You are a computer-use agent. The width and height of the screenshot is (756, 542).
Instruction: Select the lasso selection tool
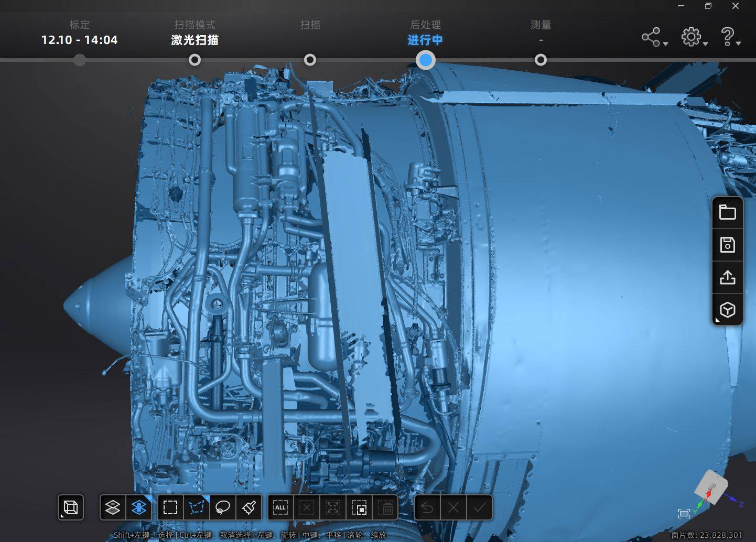(223, 507)
